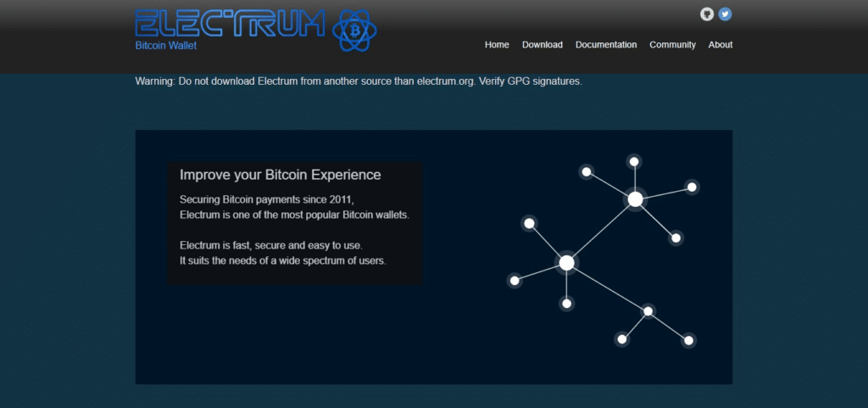
Task: Click the upper hub node in network diagram
Action: point(635,199)
